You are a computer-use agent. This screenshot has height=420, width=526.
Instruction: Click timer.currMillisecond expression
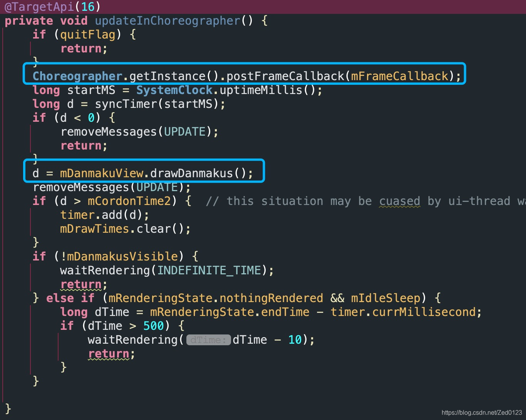[403, 312]
